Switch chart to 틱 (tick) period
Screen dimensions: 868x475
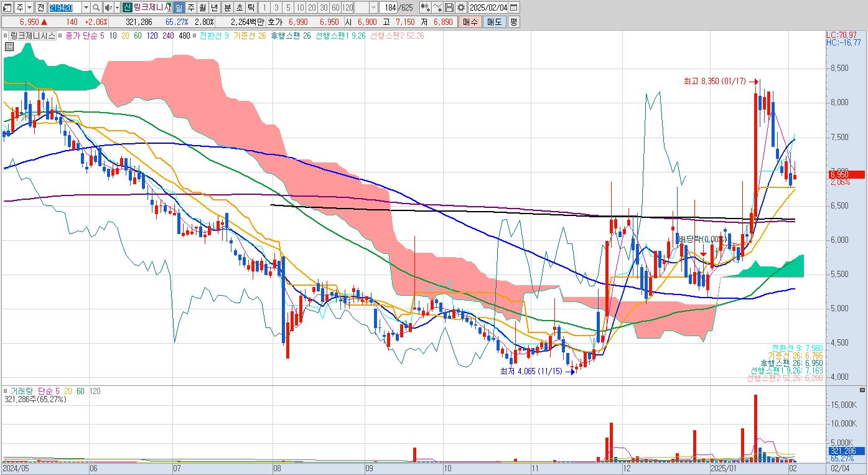tap(251, 7)
